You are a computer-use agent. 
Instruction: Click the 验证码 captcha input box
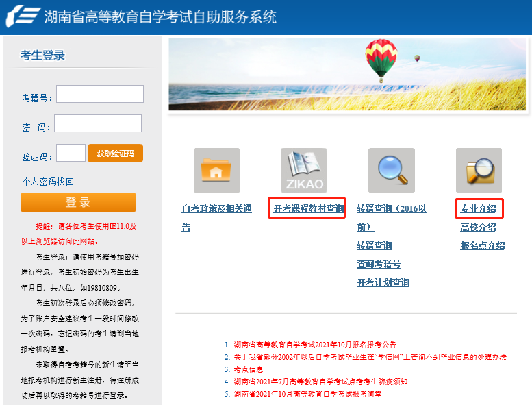click(x=71, y=153)
